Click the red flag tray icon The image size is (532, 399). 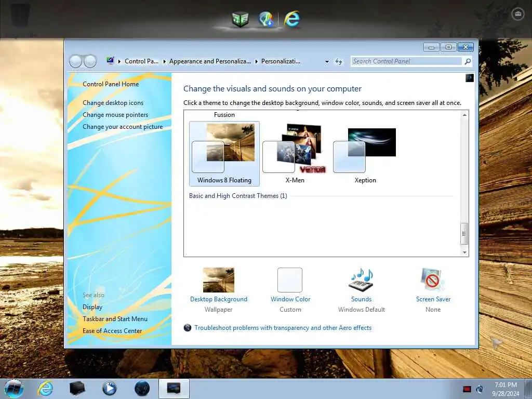(467, 389)
